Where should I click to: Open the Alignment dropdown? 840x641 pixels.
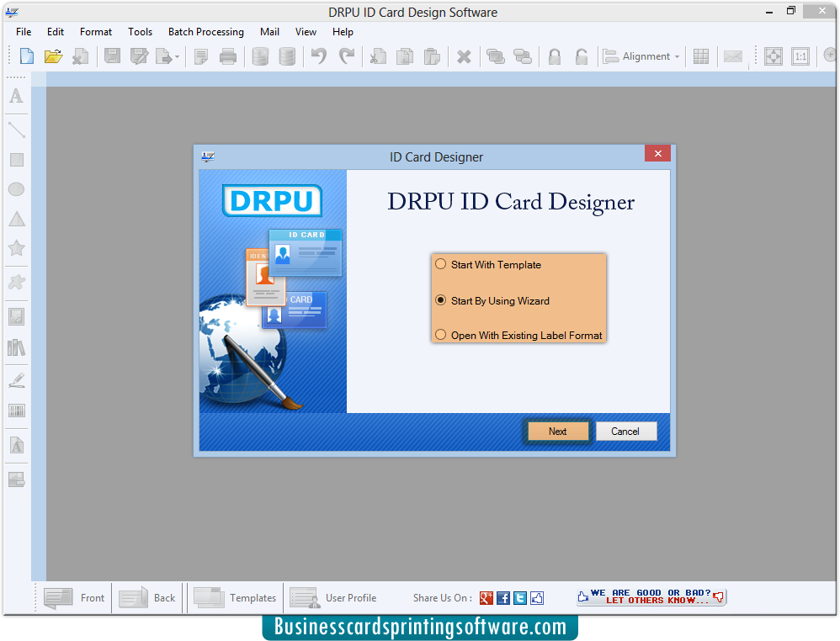[x=641, y=56]
